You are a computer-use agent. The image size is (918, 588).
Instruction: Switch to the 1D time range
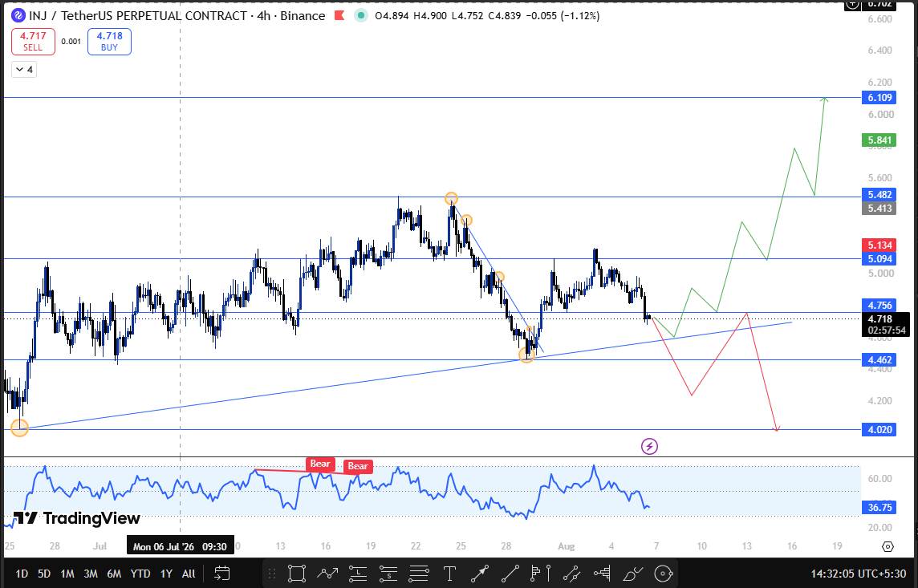pyautogui.click(x=22, y=574)
